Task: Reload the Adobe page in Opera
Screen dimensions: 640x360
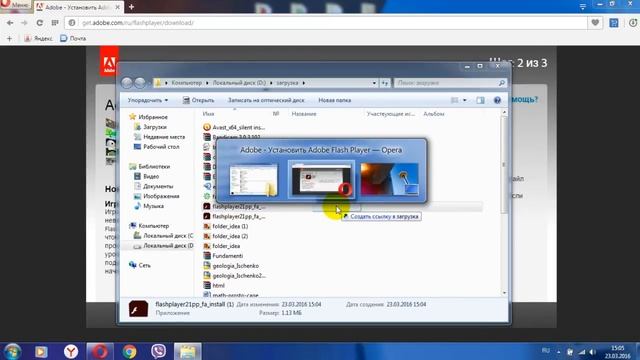Action: click(x=40, y=23)
